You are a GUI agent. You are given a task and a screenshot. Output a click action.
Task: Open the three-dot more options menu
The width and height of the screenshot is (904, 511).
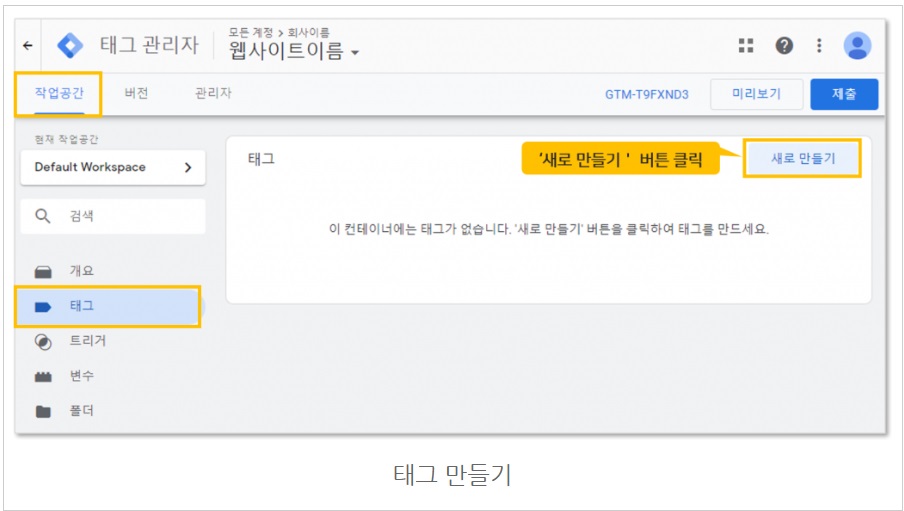[x=819, y=46]
